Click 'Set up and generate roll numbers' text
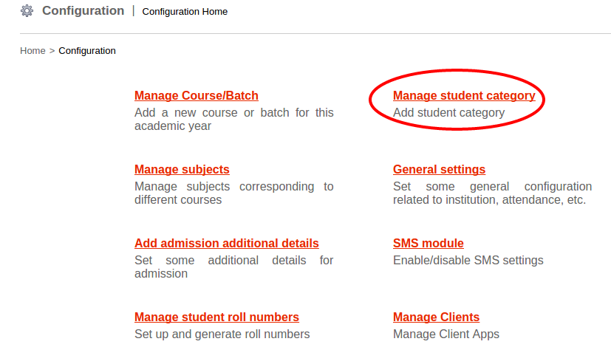Screen dimensions: 611x364 (x=222, y=334)
